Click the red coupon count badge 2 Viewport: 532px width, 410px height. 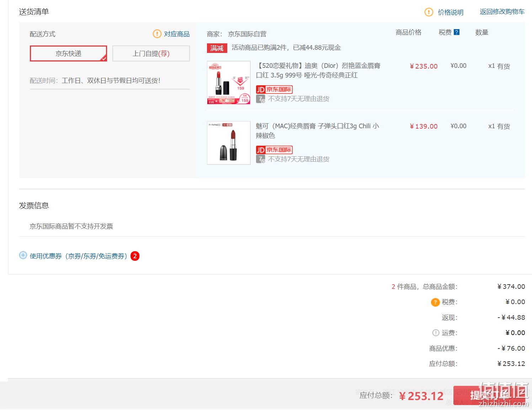[x=135, y=256]
